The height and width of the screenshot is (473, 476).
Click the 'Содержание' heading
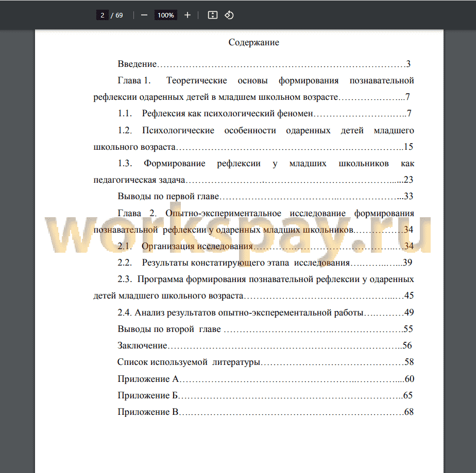click(x=254, y=42)
